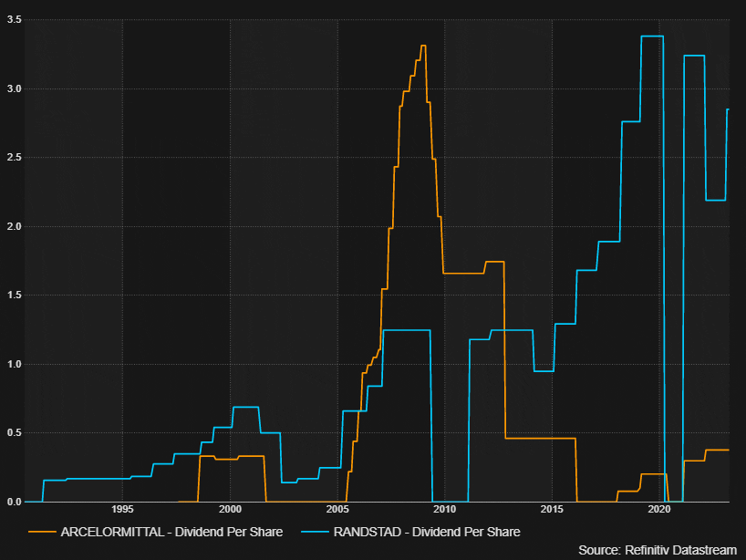Click the 2020 x-axis label
Screen dimensions: 746x560
coord(659,510)
